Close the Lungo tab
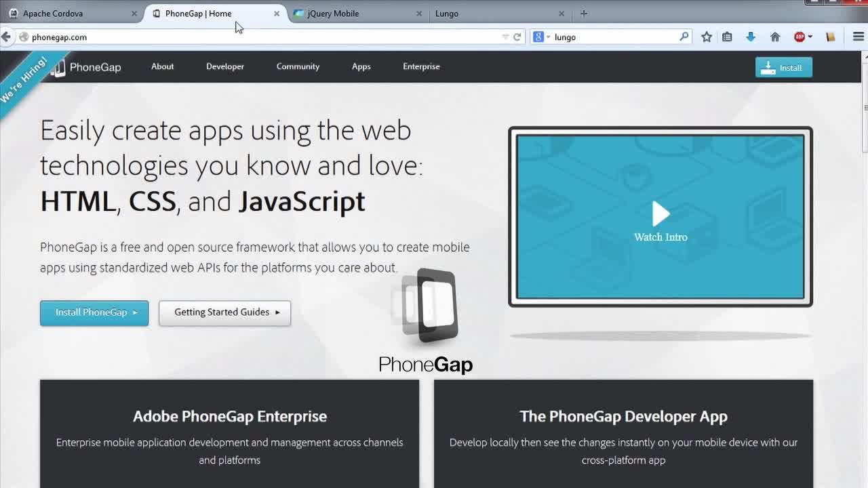Image resolution: width=868 pixels, height=488 pixels. coord(561,14)
